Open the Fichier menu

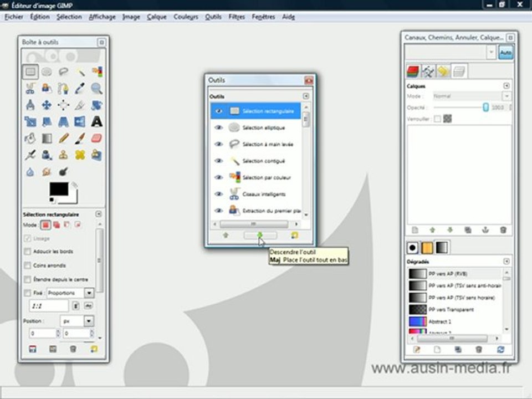[14, 17]
